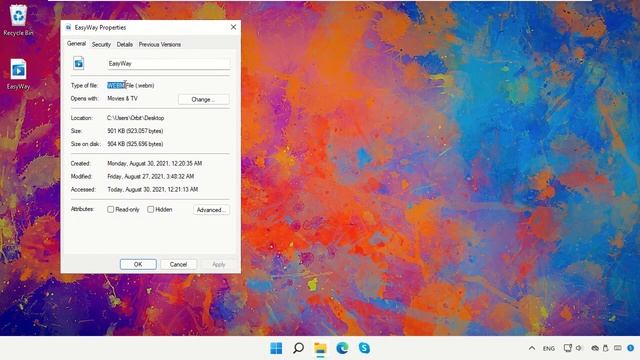
Task: Open the Details tab
Action: coord(124,44)
